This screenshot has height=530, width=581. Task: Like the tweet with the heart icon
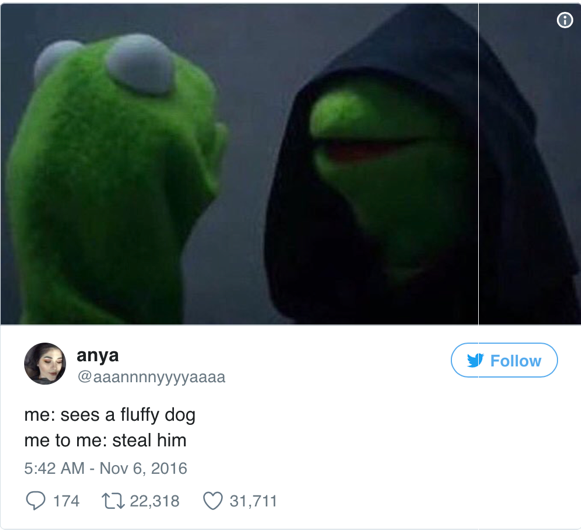click(x=213, y=501)
